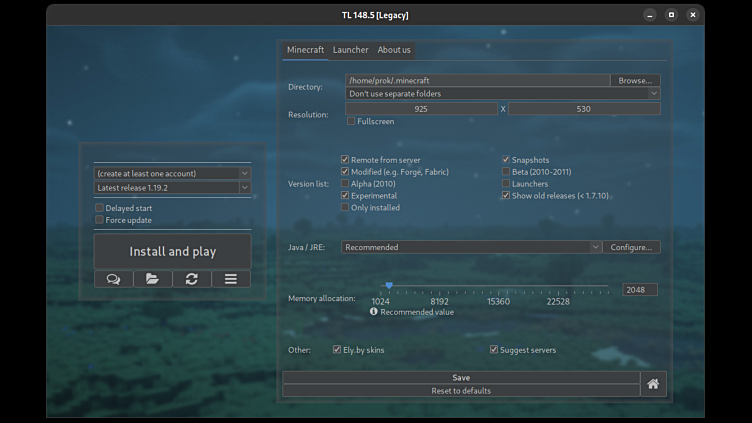Click the Browse... button
This screenshot has width=752, height=423.
tap(635, 81)
